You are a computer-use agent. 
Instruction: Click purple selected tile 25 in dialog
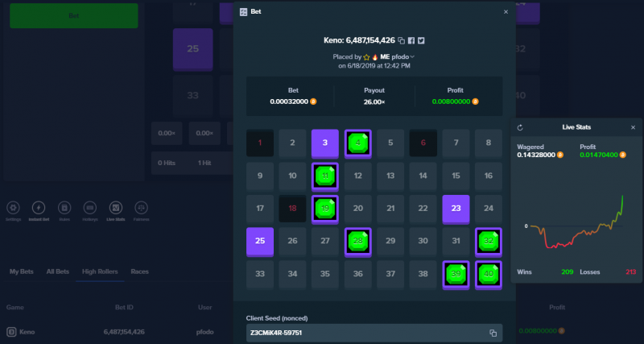click(x=260, y=242)
